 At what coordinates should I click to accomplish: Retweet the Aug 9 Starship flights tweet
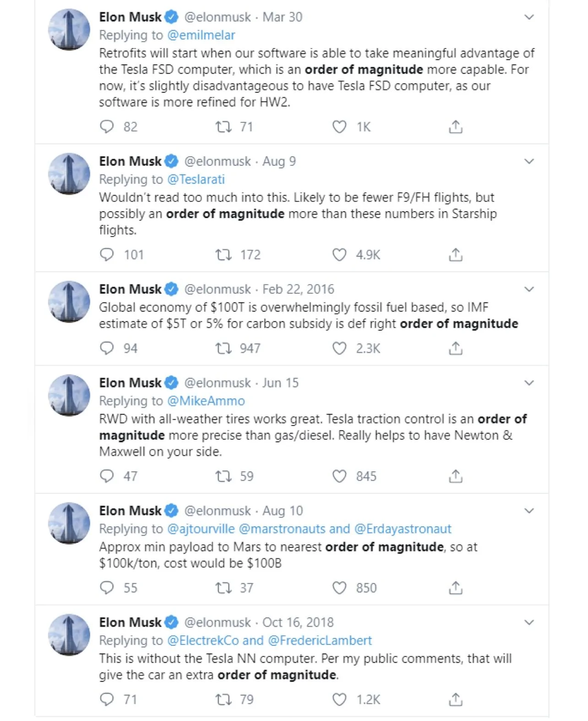point(223,254)
